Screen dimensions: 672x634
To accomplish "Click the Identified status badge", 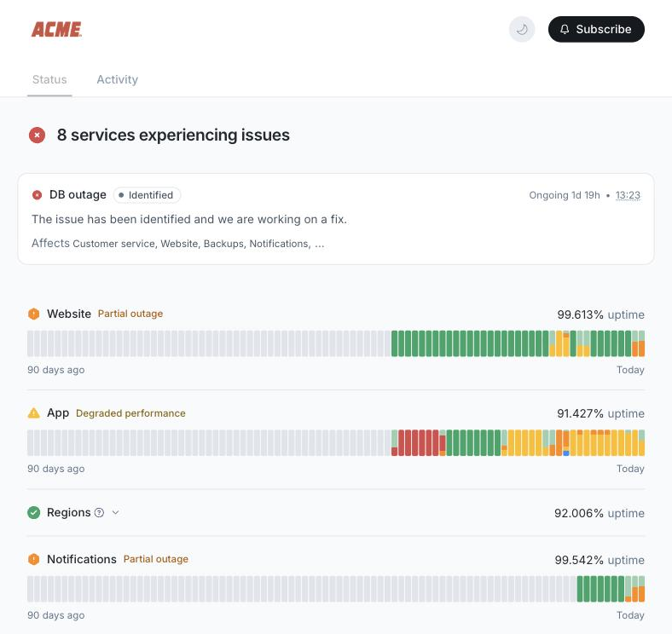I will click(147, 195).
